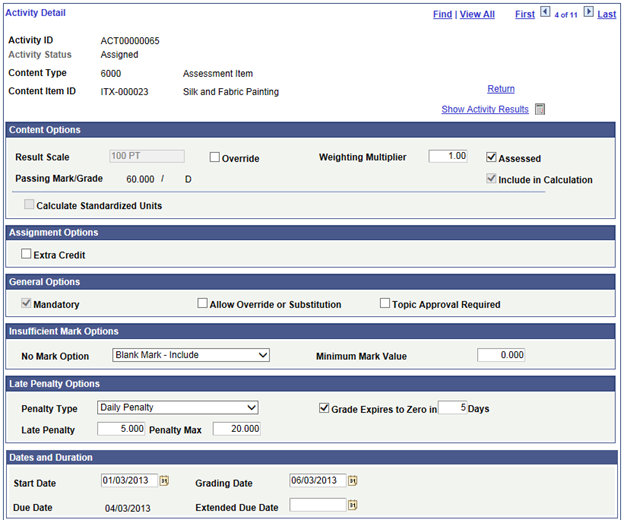Toggle the Include in Calculation checkbox
The width and height of the screenshot is (624, 520).
click(491, 179)
